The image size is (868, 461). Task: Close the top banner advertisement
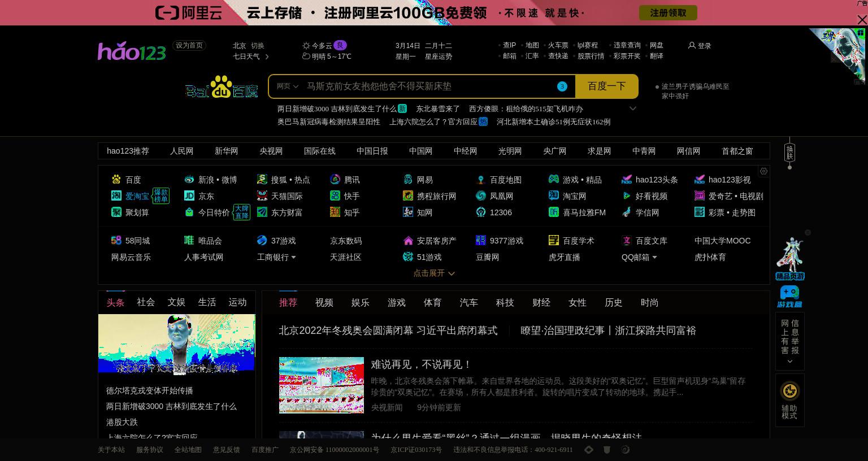tap(862, 20)
